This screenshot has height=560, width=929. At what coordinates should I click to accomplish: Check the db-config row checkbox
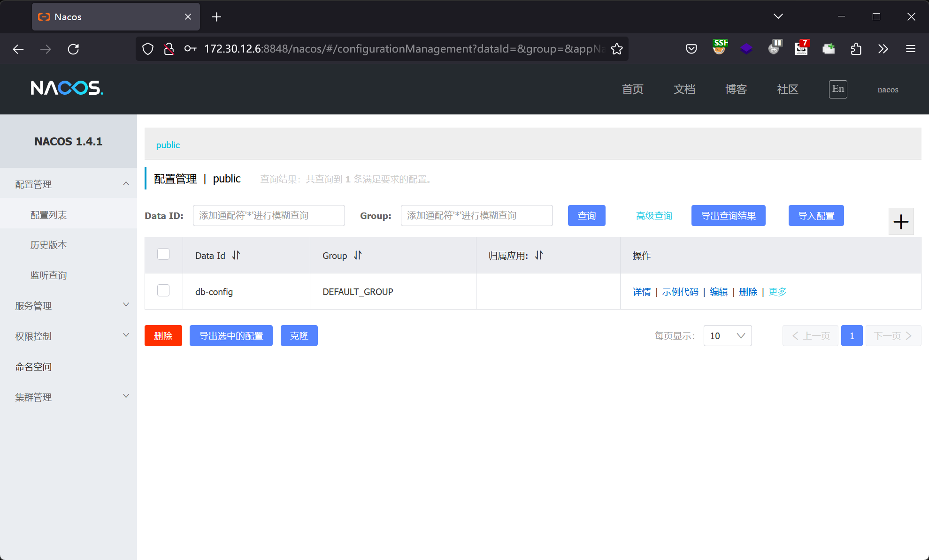coord(163,291)
